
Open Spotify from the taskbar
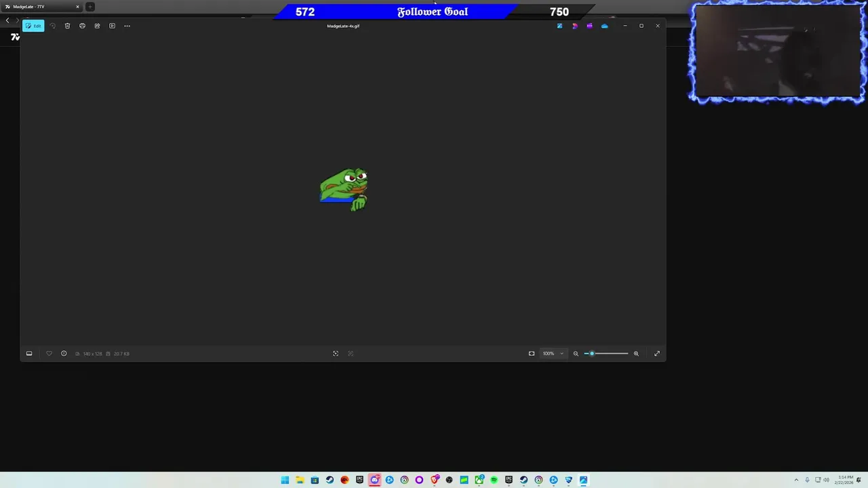[494, 480]
